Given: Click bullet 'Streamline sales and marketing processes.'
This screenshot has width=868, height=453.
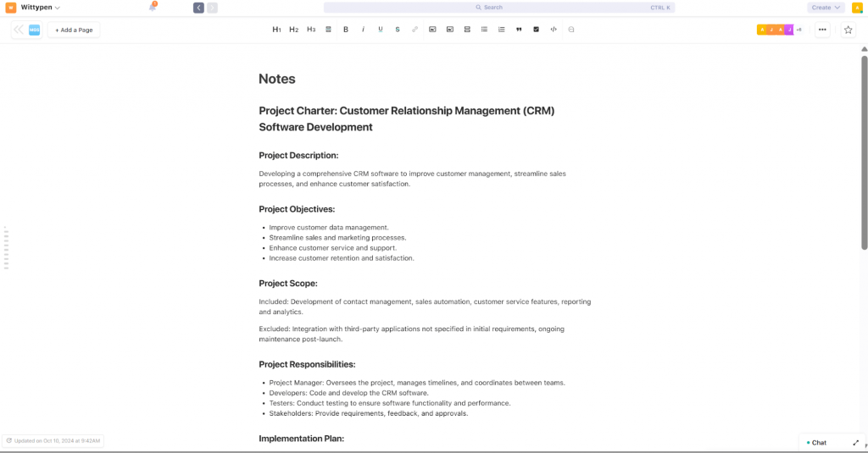Looking at the screenshot, I should pos(337,238).
